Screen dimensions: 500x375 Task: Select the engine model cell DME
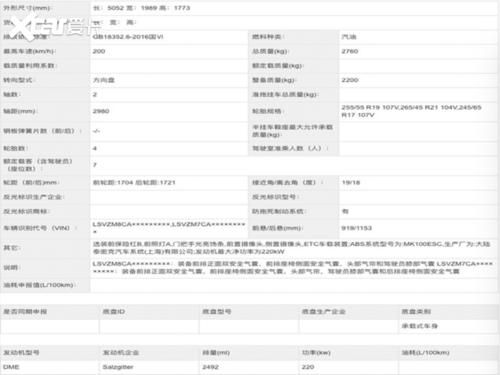pyautogui.click(x=11, y=367)
